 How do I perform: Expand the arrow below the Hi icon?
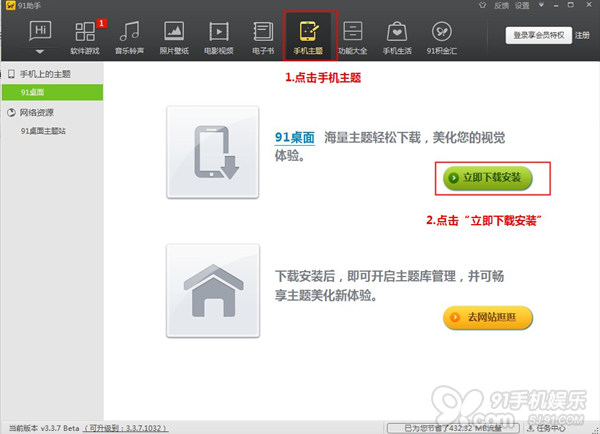[40, 51]
